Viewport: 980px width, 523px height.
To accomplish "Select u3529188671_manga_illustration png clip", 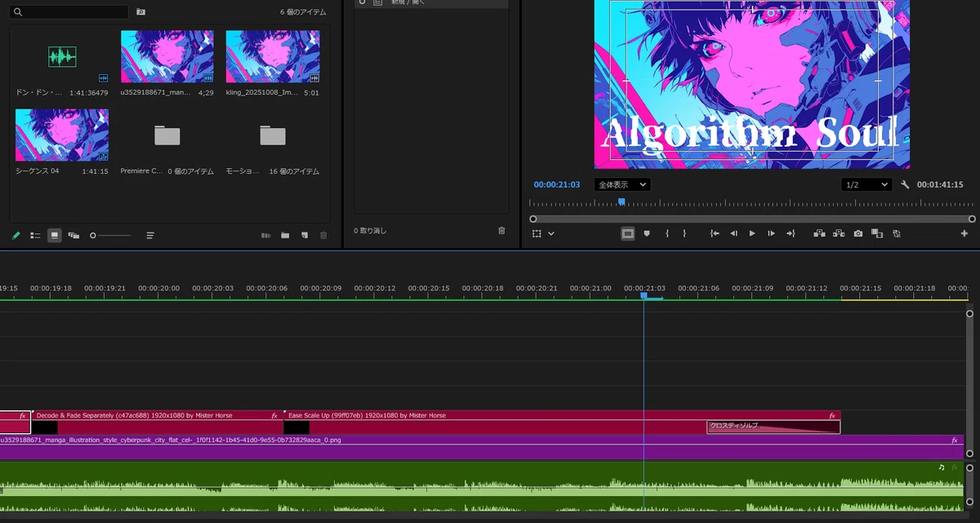I will tap(481, 447).
